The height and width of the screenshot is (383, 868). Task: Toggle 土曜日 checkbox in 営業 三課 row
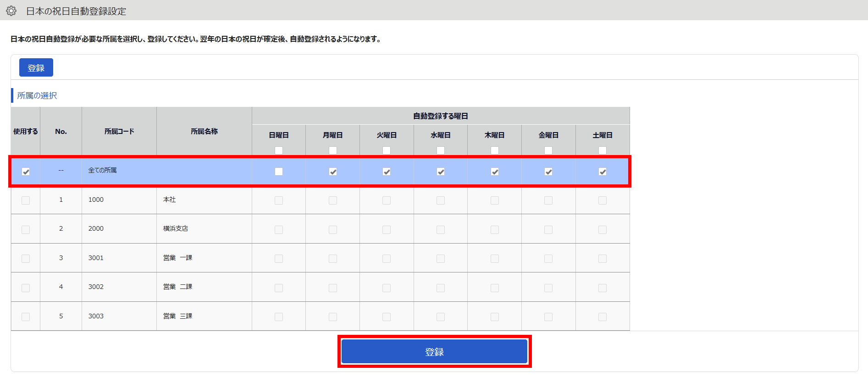coord(603,317)
